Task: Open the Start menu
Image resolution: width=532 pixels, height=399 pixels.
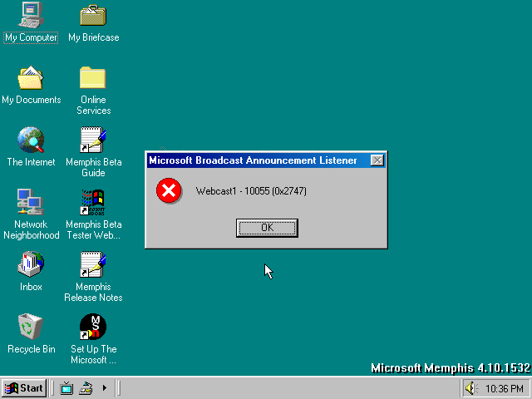Action: (24, 388)
